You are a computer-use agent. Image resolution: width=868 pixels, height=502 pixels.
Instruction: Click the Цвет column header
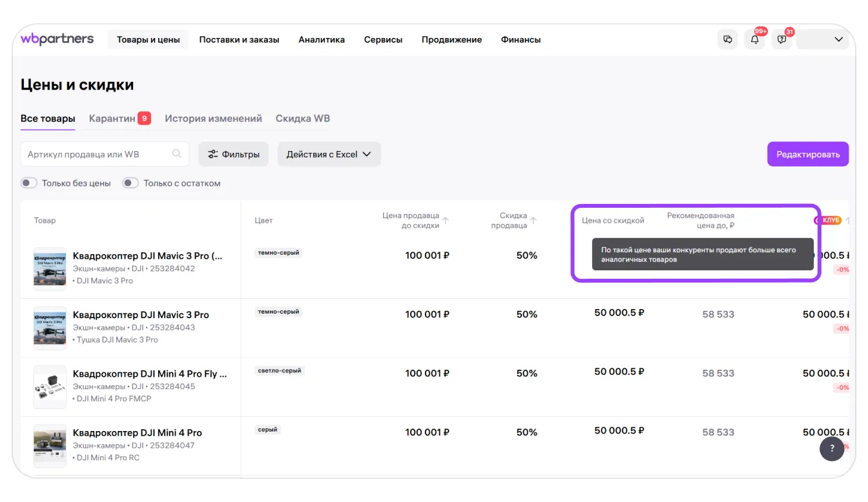click(x=263, y=221)
